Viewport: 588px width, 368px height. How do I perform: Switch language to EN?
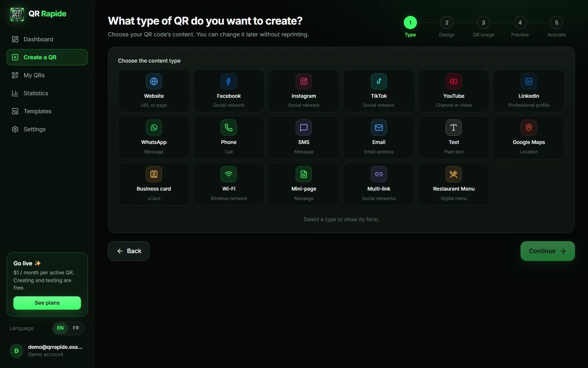pyautogui.click(x=60, y=328)
